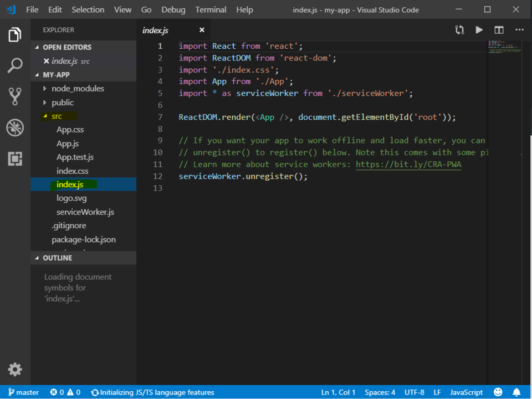Open the Terminal menu
This screenshot has width=532, height=399.
coord(211,9)
